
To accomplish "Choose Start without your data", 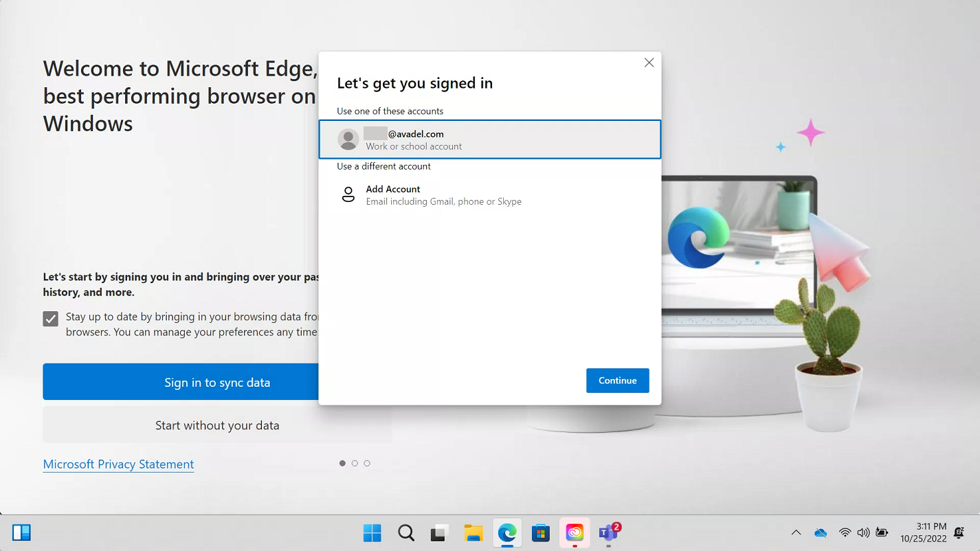I will pyautogui.click(x=217, y=425).
